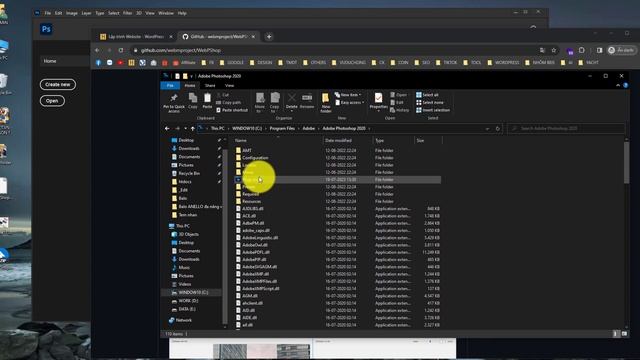Screen dimensions: 640x360
Task: Reload the page in Chrome
Action: (x=121, y=50)
